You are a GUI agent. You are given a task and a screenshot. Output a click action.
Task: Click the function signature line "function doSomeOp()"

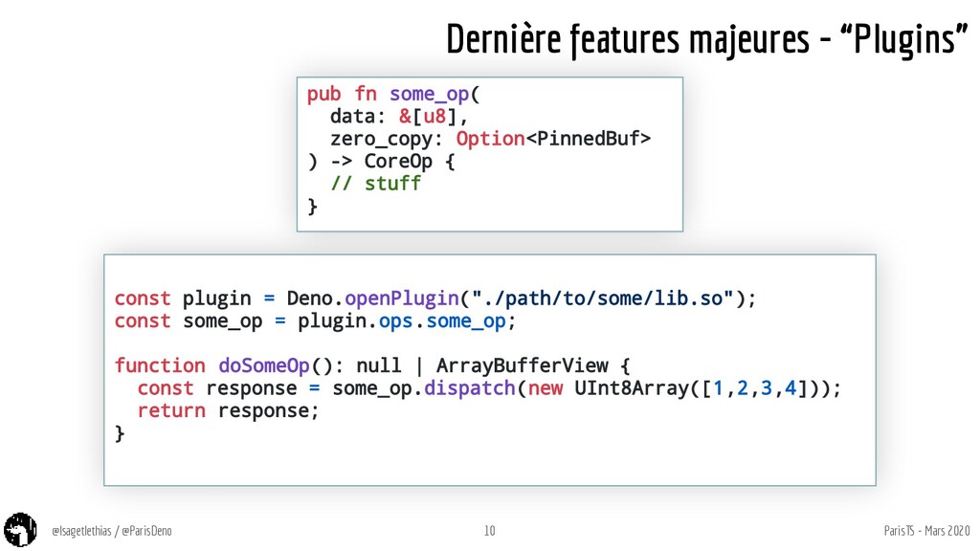click(x=372, y=365)
